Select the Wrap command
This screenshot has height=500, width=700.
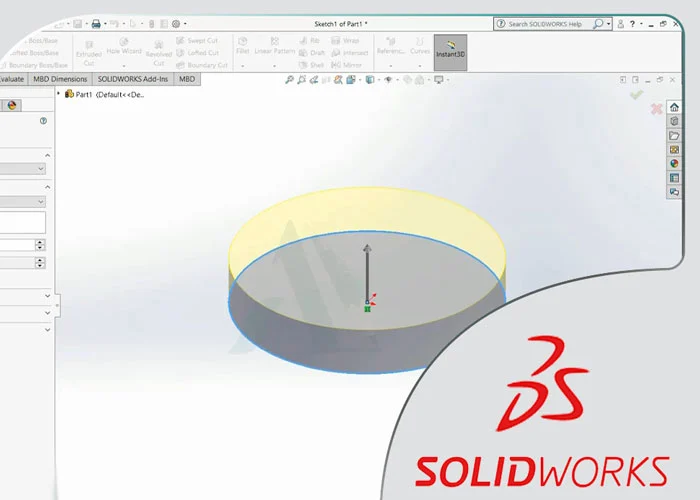tap(345, 41)
